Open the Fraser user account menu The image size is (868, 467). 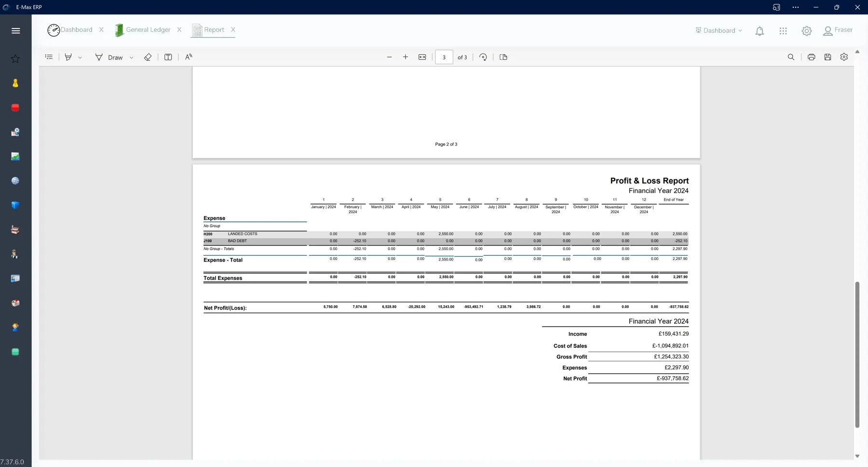(838, 30)
